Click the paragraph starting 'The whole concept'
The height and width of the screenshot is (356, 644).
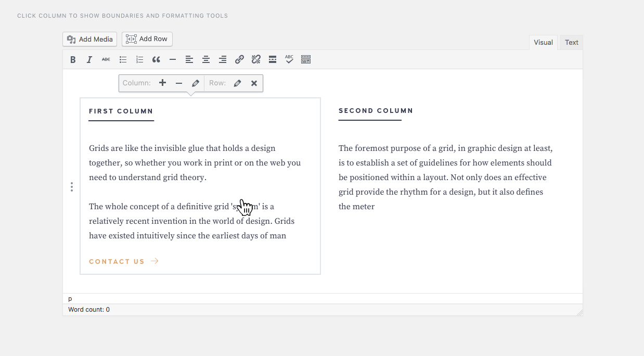tap(192, 221)
